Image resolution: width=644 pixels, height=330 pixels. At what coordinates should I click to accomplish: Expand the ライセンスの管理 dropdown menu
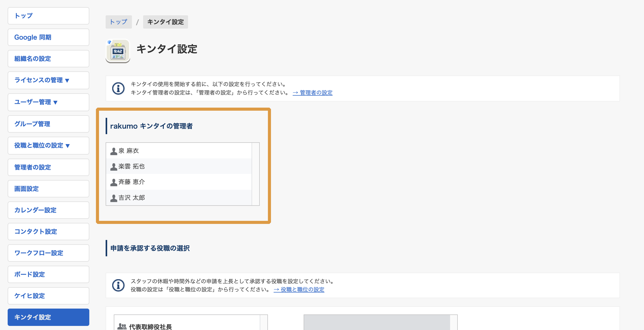tap(48, 80)
